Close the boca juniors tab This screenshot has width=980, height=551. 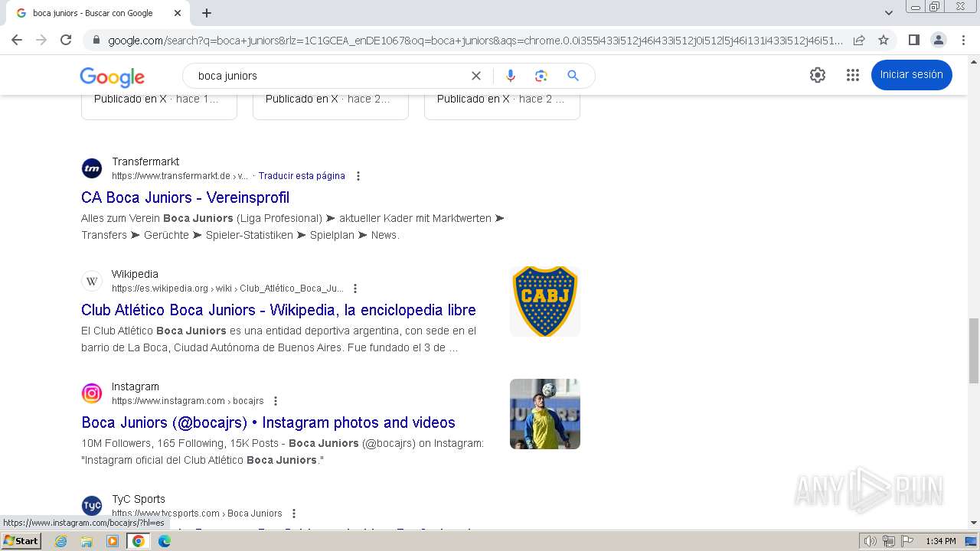[x=178, y=13]
